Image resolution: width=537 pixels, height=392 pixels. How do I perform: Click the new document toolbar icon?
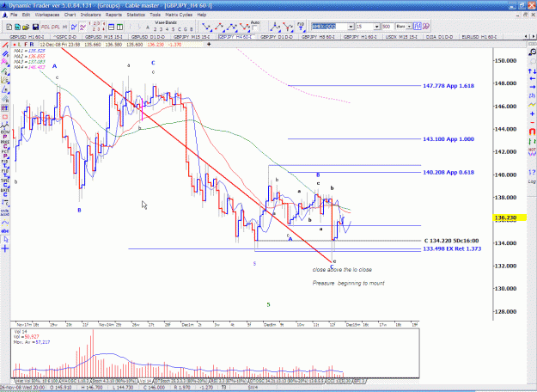tap(9, 27)
